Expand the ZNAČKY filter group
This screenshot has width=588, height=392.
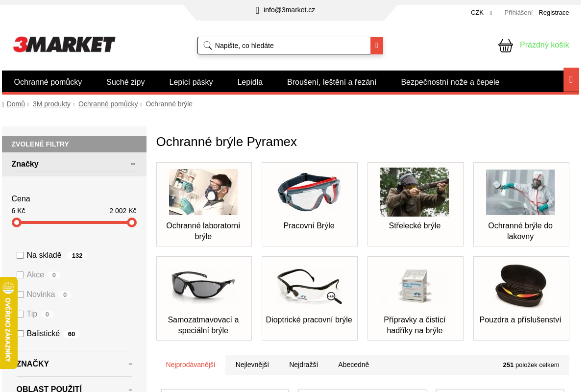point(130,364)
